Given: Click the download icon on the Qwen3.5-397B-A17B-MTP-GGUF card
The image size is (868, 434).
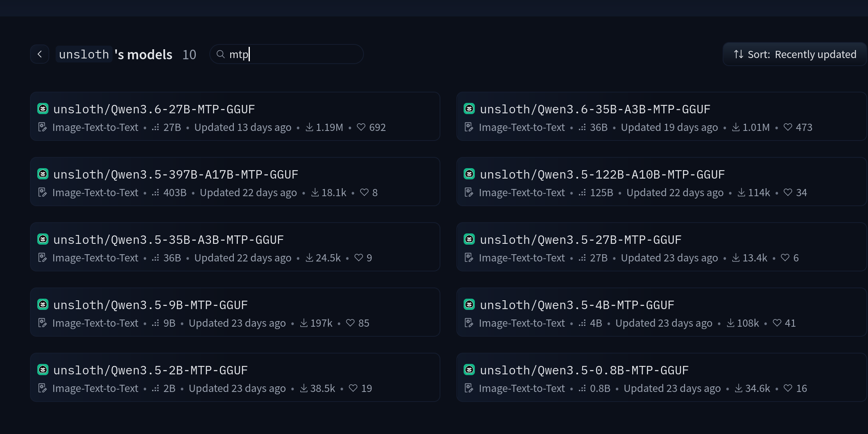Looking at the screenshot, I should point(315,192).
